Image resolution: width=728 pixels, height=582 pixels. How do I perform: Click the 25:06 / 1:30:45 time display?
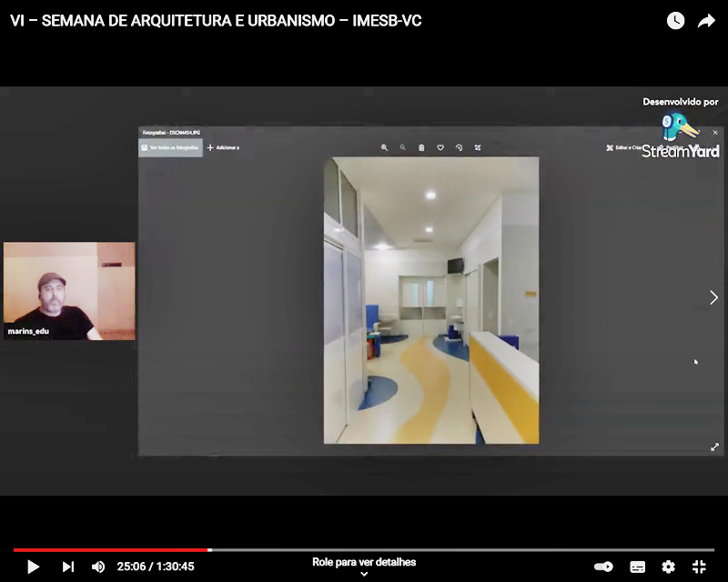156,567
